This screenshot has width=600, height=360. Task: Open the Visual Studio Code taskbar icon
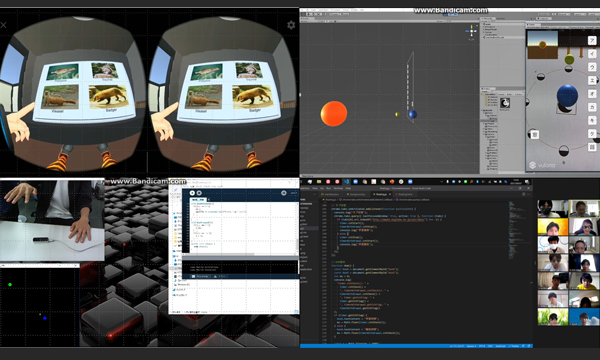[x=346, y=182]
